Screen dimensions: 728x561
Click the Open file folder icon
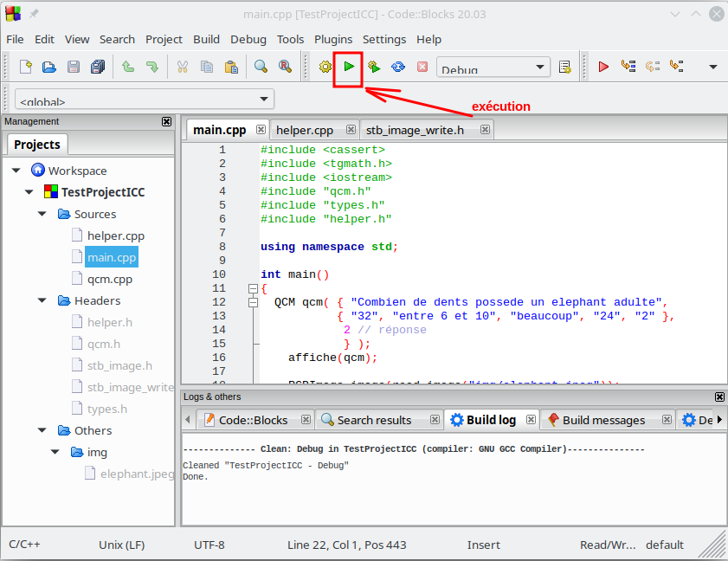click(49, 67)
